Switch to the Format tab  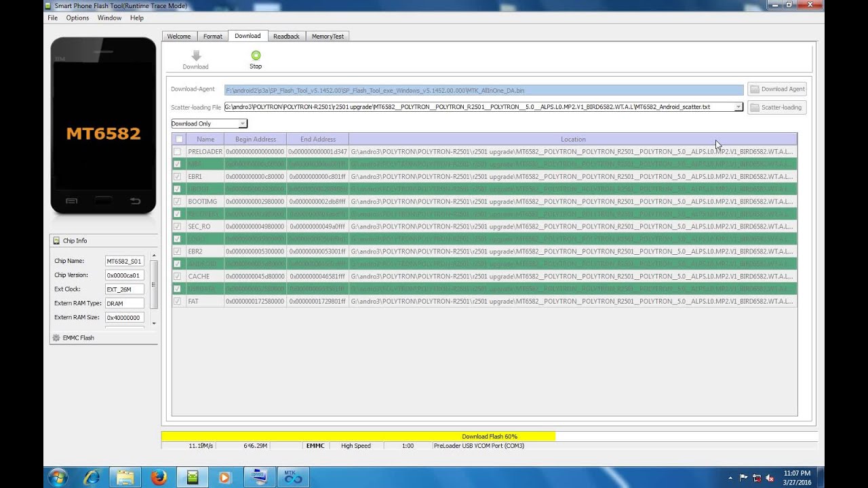click(x=213, y=36)
